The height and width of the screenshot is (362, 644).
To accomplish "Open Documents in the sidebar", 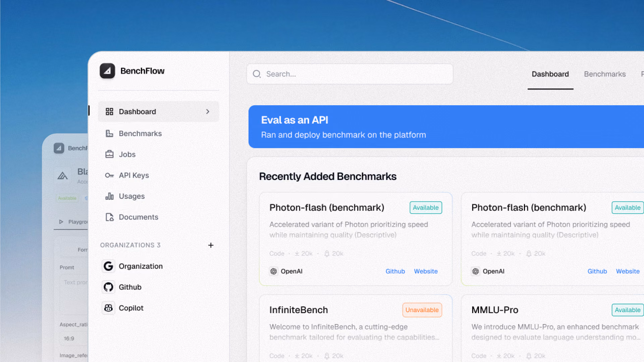I will tap(158, 217).
